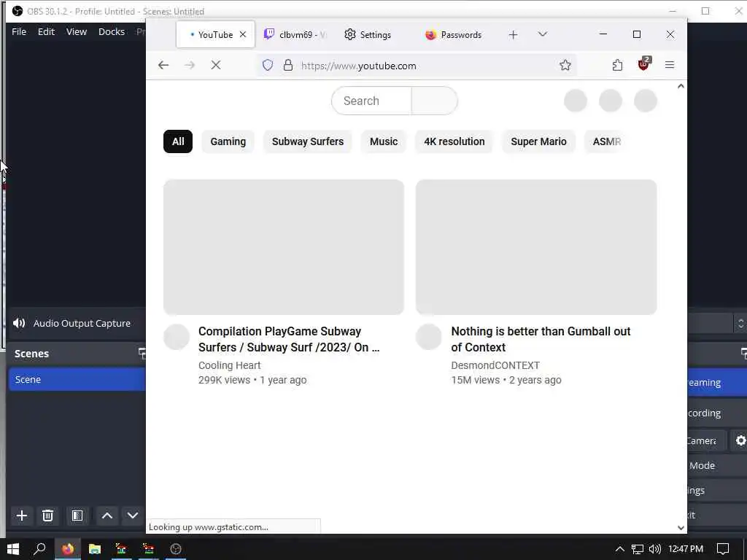Open Nothing is better than Gumball title

pyautogui.click(x=541, y=339)
